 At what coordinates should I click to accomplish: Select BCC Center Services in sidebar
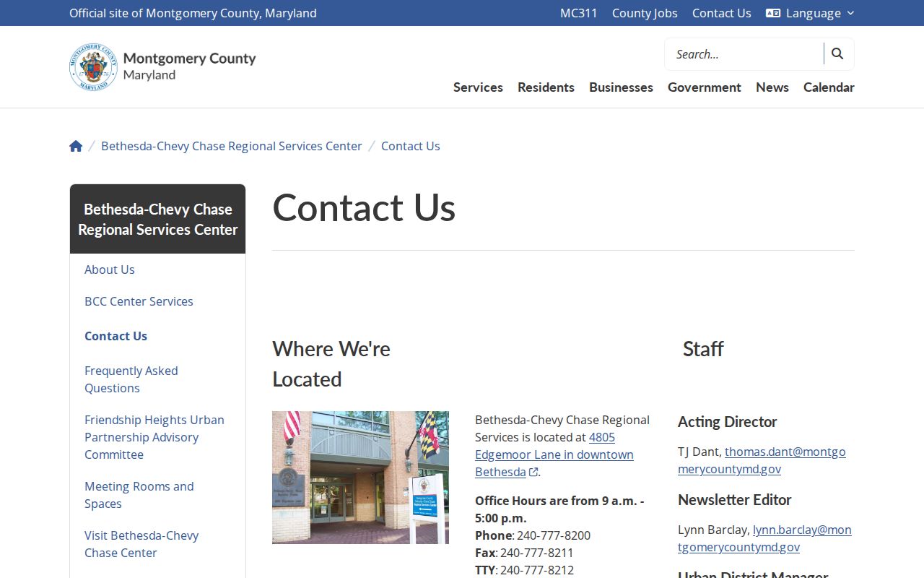[x=139, y=301]
